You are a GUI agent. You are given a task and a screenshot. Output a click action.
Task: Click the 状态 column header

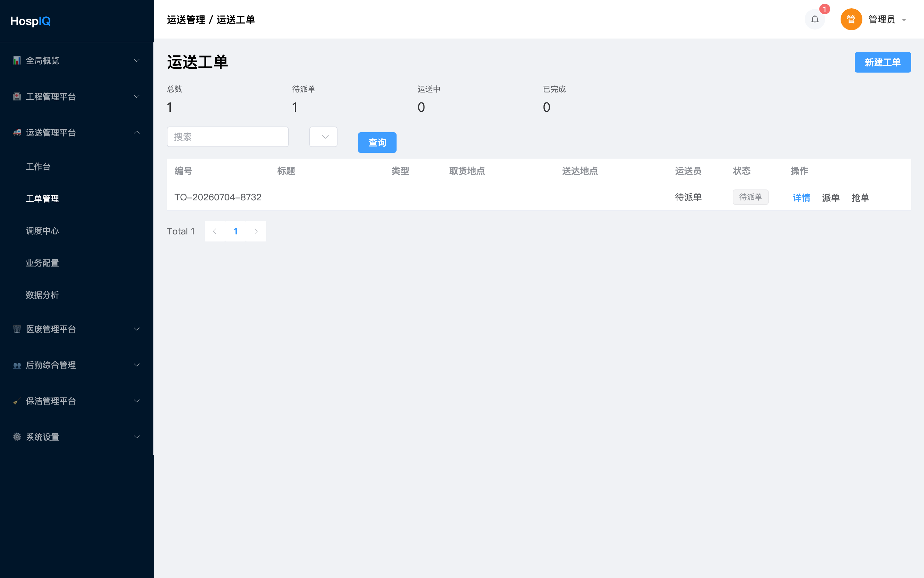[x=741, y=171]
